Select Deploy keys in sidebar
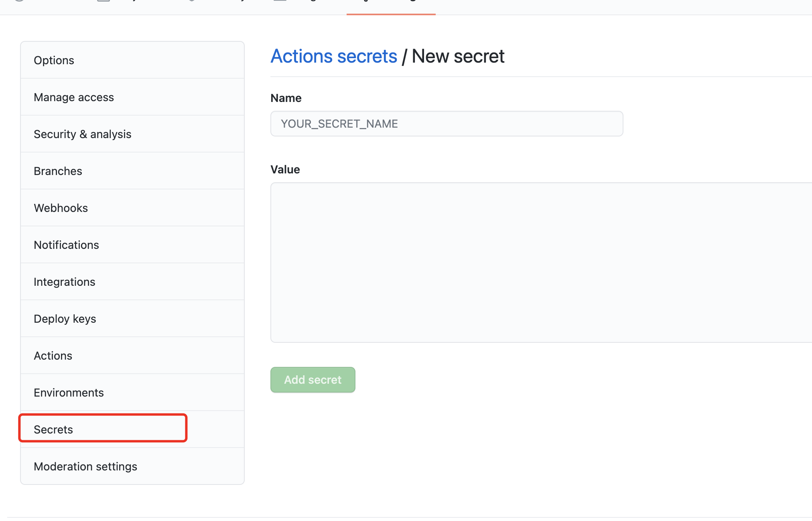The image size is (812, 521). click(x=65, y=319)
